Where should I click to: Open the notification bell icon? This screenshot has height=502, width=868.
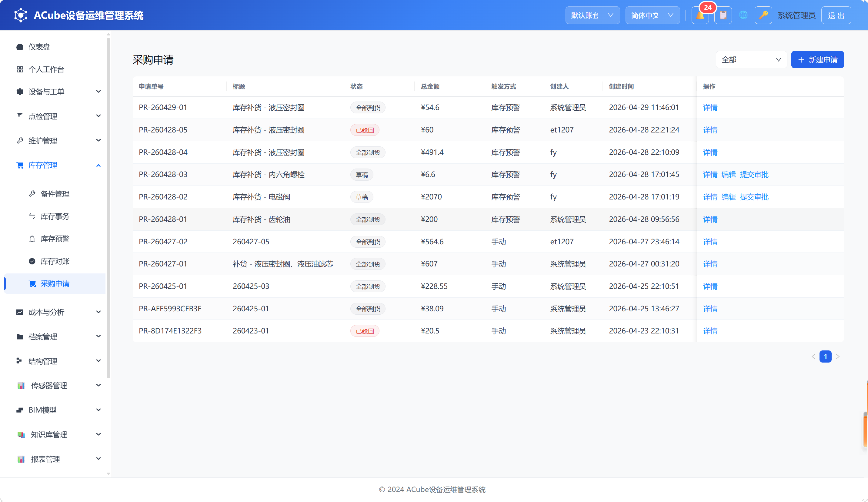(700, 15)
